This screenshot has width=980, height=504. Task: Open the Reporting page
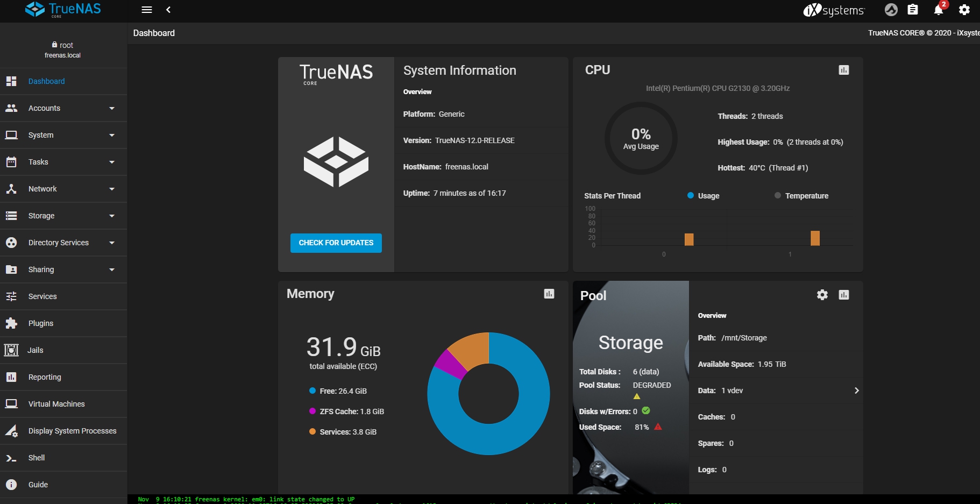pos(63,377)
